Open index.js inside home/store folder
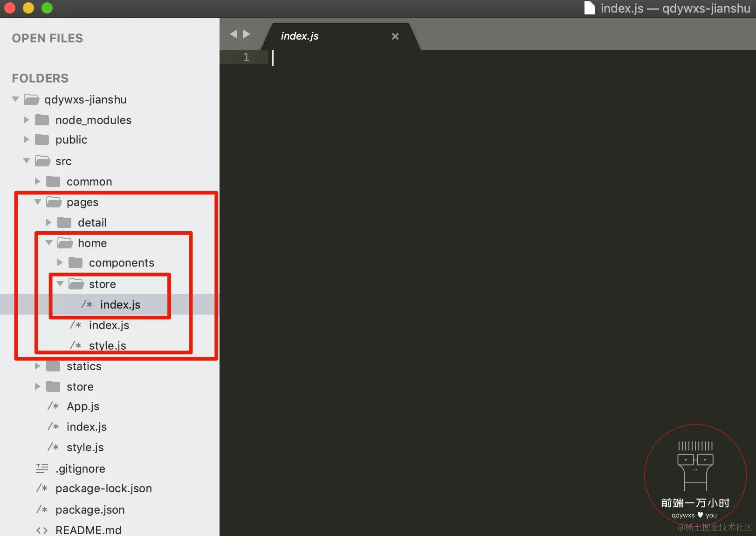756x536 pixels. click(120, 304)
